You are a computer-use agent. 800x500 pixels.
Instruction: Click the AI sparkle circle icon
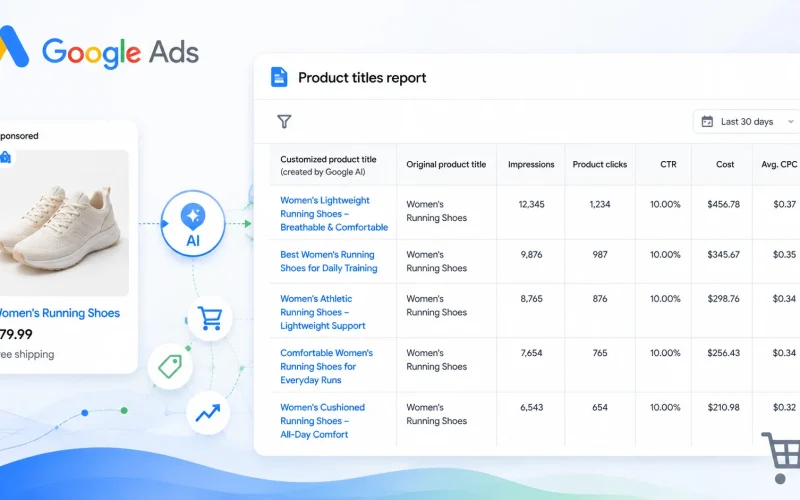[x=193, y=223]
